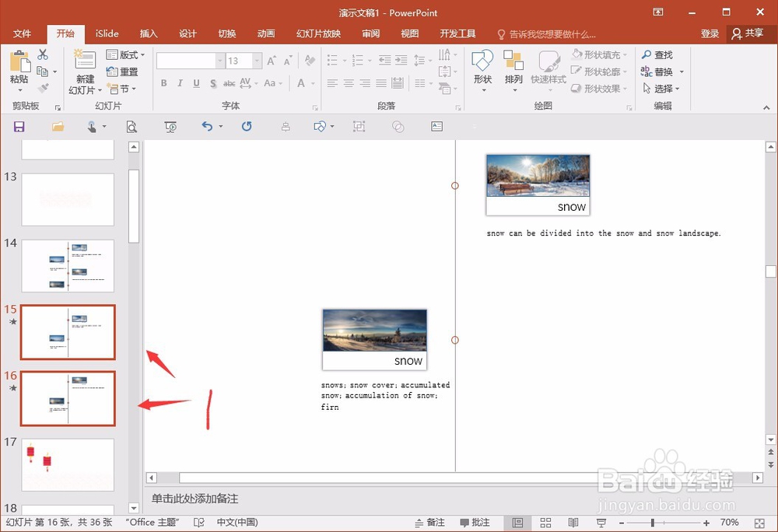Open the Arrange (排列) menu
This screenshot has height=532, width=778.
point(513,71)
